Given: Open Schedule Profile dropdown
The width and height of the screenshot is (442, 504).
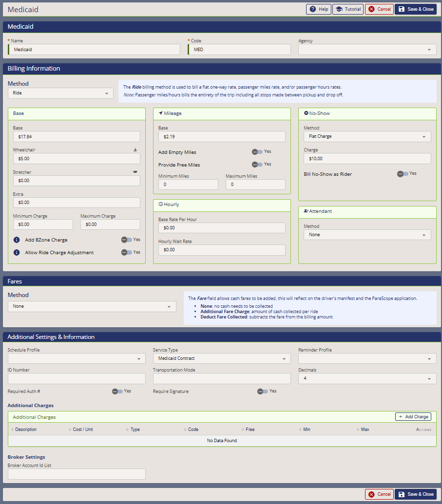Looking at the screenshot, I should [77, 358].
